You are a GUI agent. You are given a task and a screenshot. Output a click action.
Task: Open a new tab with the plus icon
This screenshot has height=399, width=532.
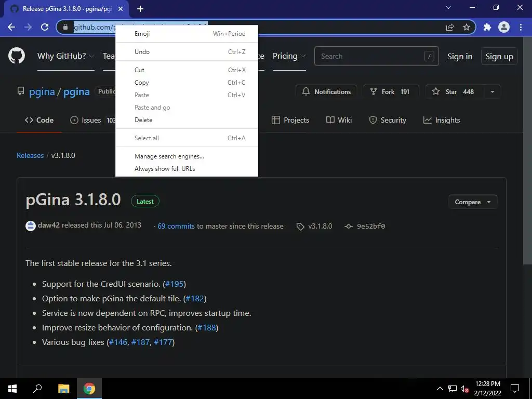pyautogui.click(x=140, y=9)
